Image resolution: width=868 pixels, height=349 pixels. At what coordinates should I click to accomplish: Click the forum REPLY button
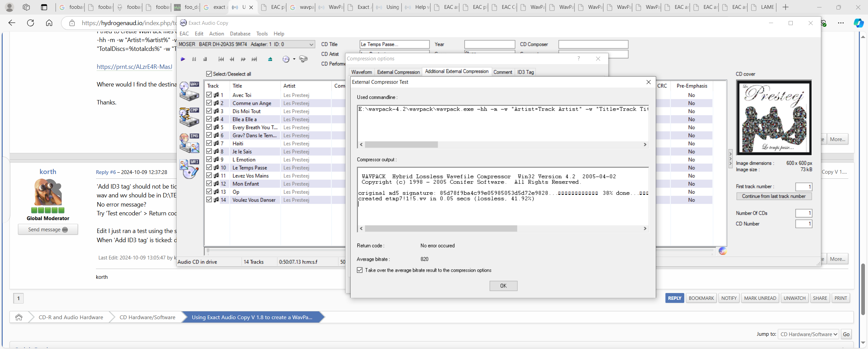click(674, 298)
